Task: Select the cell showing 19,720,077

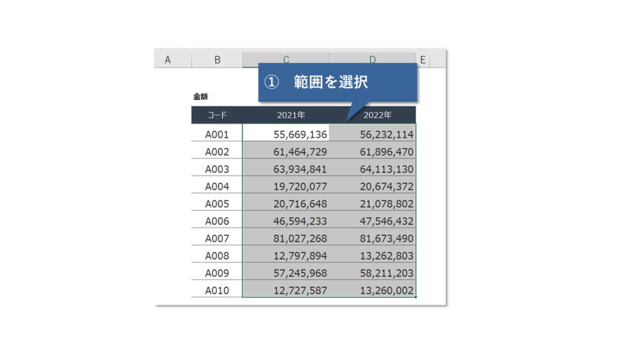Action: (286, 186)
